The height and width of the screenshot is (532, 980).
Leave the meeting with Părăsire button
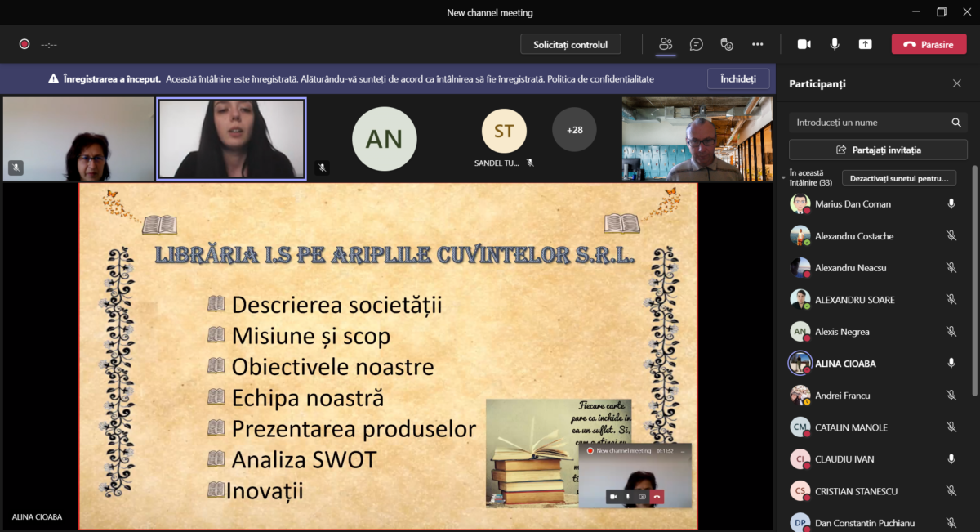929,44
